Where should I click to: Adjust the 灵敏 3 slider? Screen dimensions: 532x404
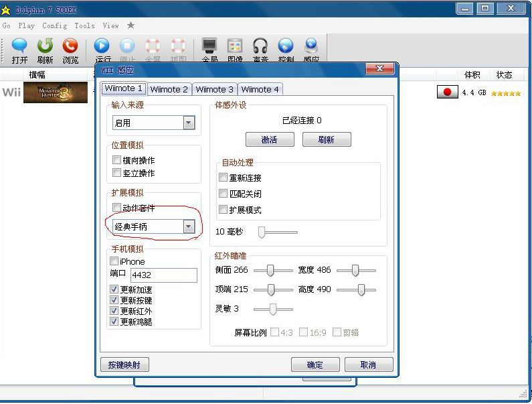click(273, 310)
